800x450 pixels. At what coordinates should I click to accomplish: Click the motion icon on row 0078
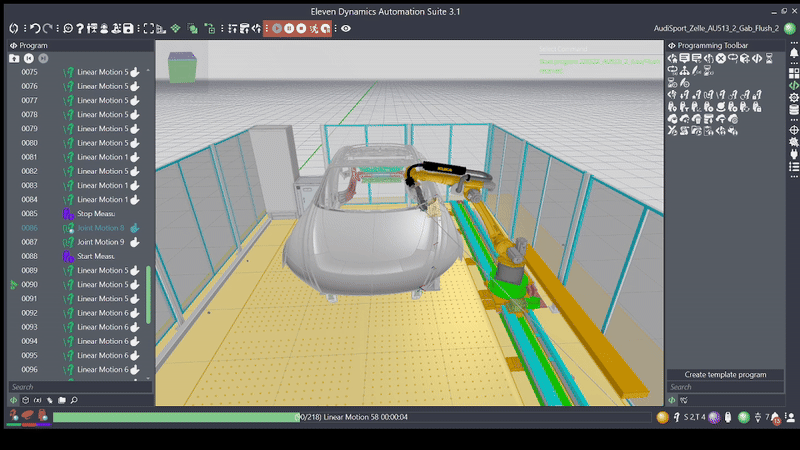point(68,115)
